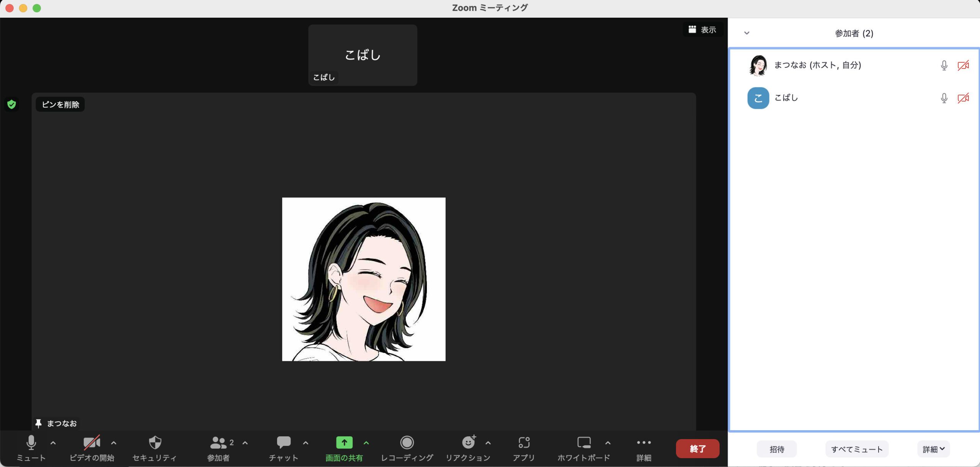Click the blue こ avatar in participants list
The width and height of the screenshot is (980, 467).
[x=758, y=98]
